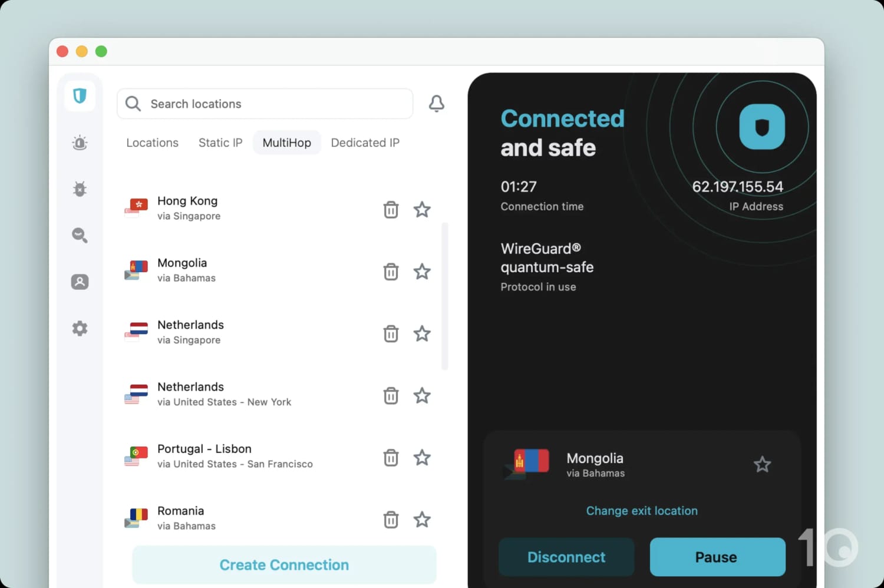Open the VPN shield tab in sidebar

pos(80,95)
